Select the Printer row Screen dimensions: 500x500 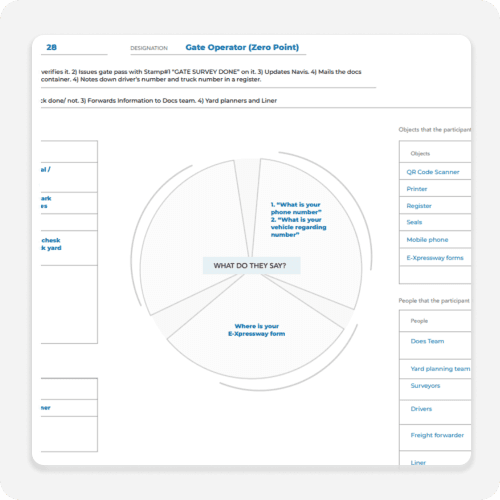(x=435, y=188)
